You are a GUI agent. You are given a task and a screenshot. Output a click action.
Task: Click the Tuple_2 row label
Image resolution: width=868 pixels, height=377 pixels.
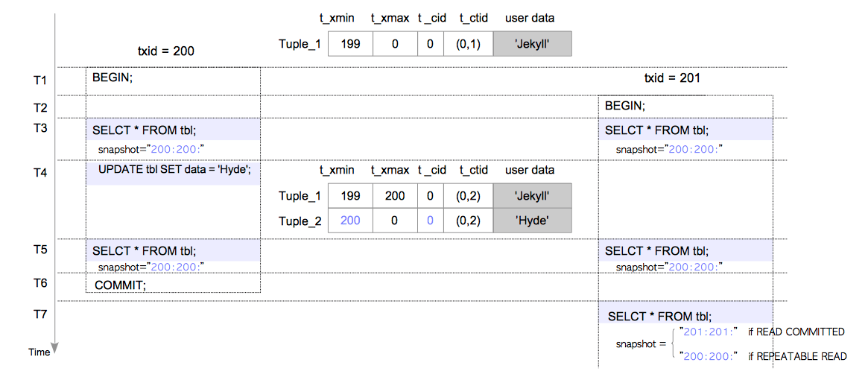[x=300, y=221]
